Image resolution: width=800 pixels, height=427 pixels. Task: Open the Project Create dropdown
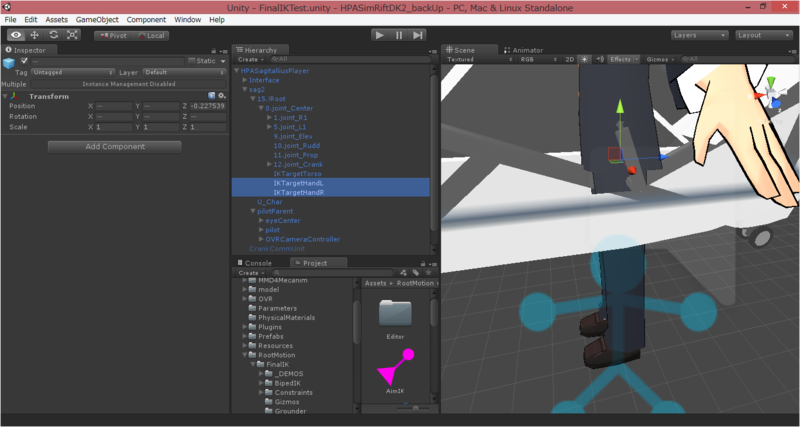point(251,273)
